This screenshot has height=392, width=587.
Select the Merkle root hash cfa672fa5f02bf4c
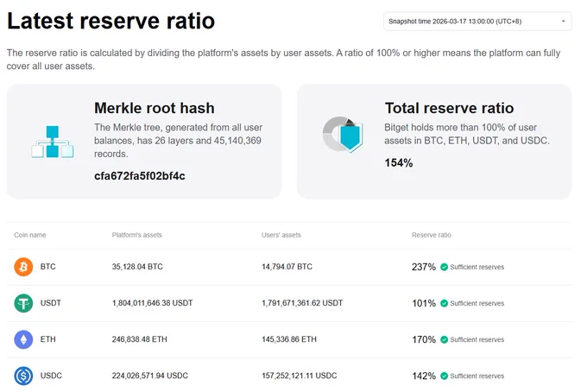coord(140,175)
